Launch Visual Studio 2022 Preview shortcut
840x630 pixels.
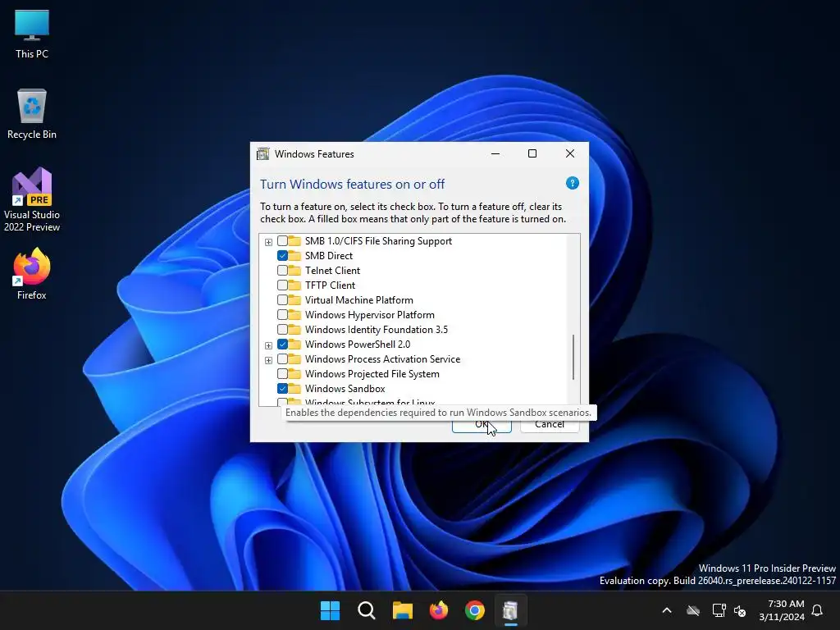tap(32, 200)
